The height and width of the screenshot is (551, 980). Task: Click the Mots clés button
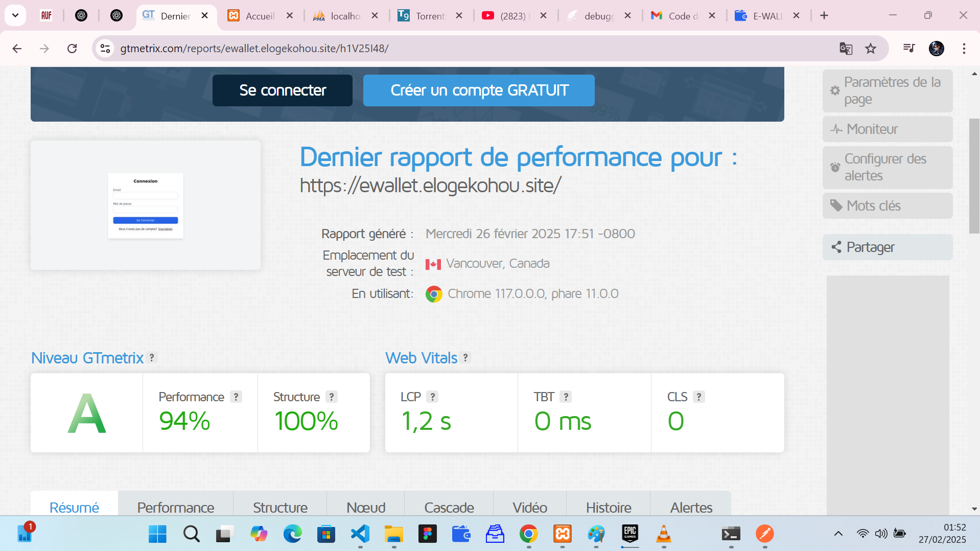point(888,206)
